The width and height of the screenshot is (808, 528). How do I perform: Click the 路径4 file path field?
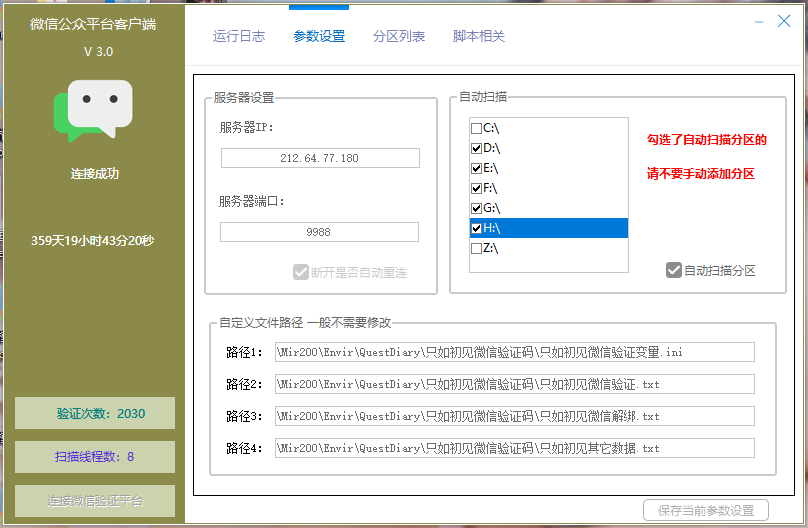pos(514,448)
